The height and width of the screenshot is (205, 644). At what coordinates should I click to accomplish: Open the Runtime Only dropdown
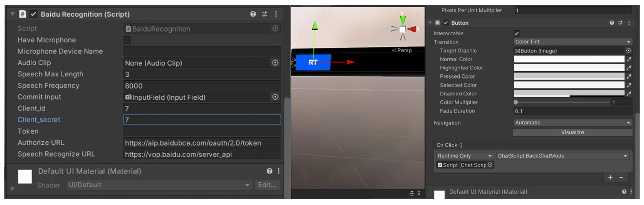[x=465, y=156]
